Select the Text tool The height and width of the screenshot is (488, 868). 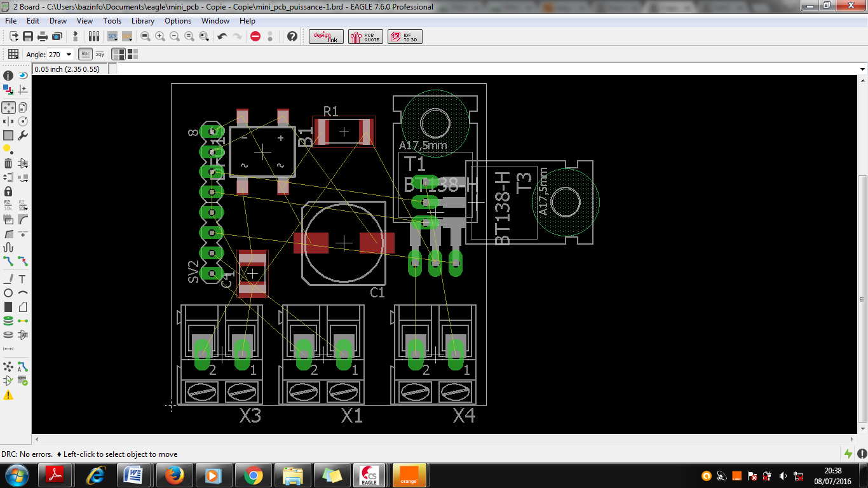tap(23, 279)
